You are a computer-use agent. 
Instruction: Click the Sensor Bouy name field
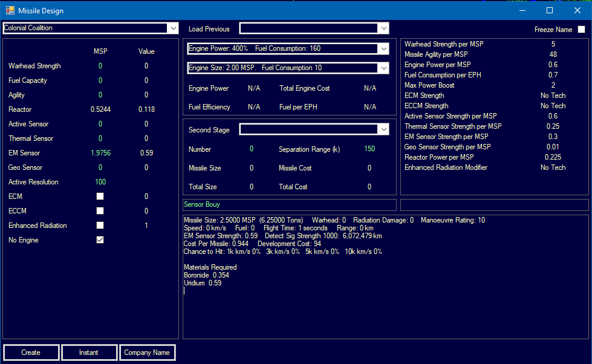coord(289,204)
